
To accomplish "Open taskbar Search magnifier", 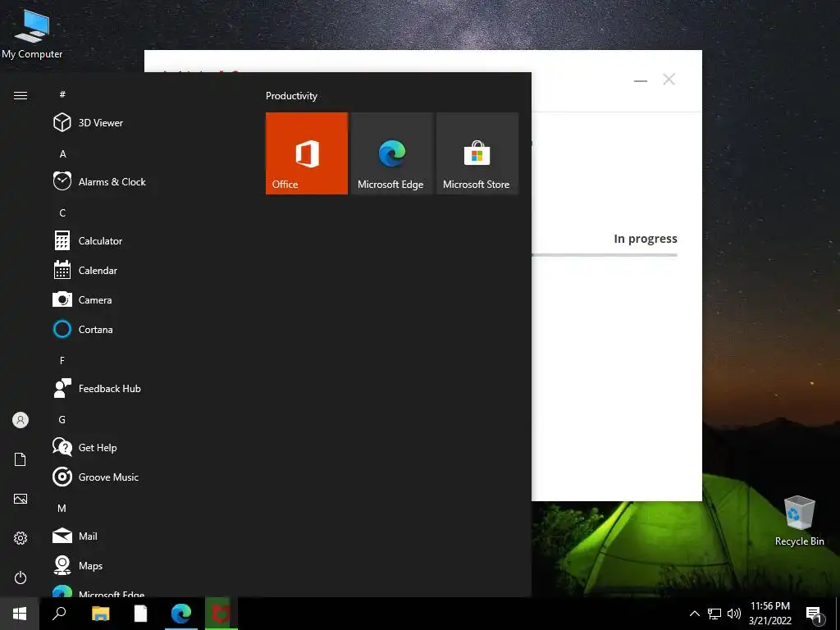I will pos(59,614).
